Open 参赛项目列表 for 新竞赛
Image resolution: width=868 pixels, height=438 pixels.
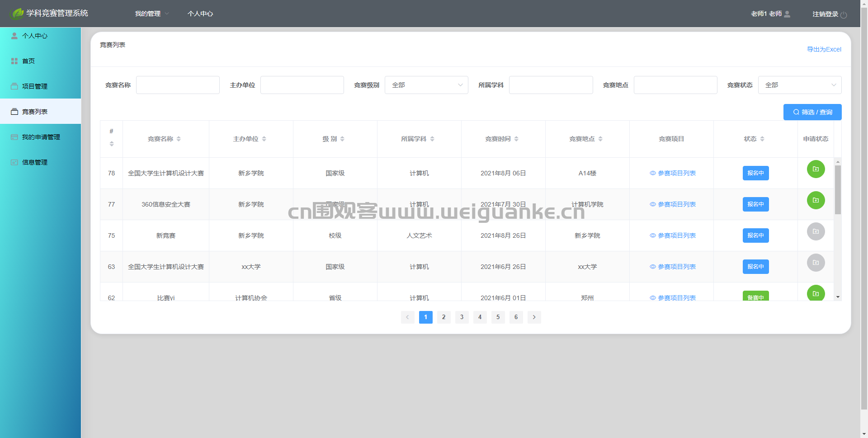673,235
